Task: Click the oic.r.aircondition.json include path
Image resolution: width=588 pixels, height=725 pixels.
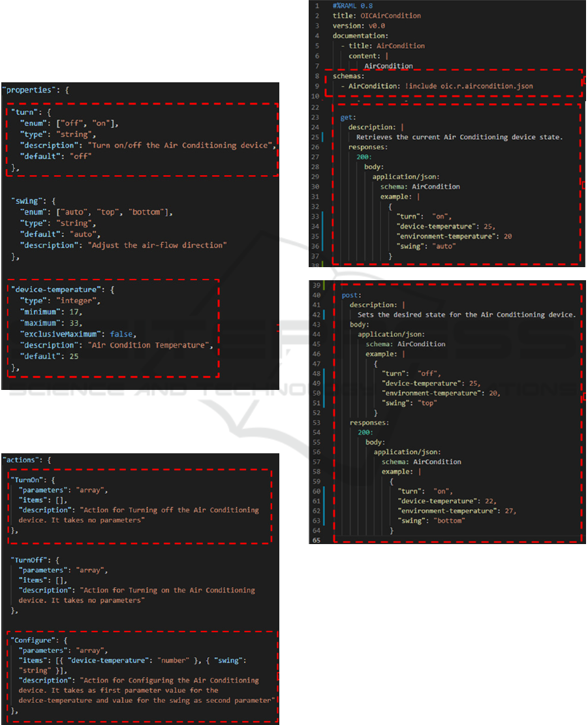Action: coord(477,86)
